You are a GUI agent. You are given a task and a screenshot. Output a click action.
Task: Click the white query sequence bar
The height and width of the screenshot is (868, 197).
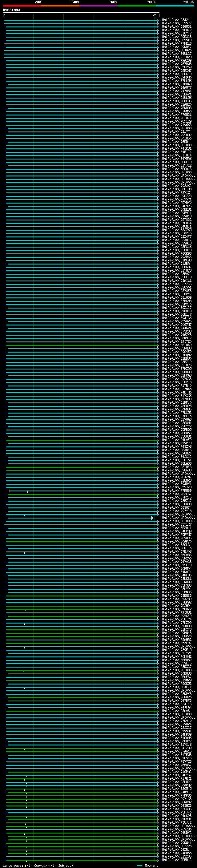[x=81, y=13]
